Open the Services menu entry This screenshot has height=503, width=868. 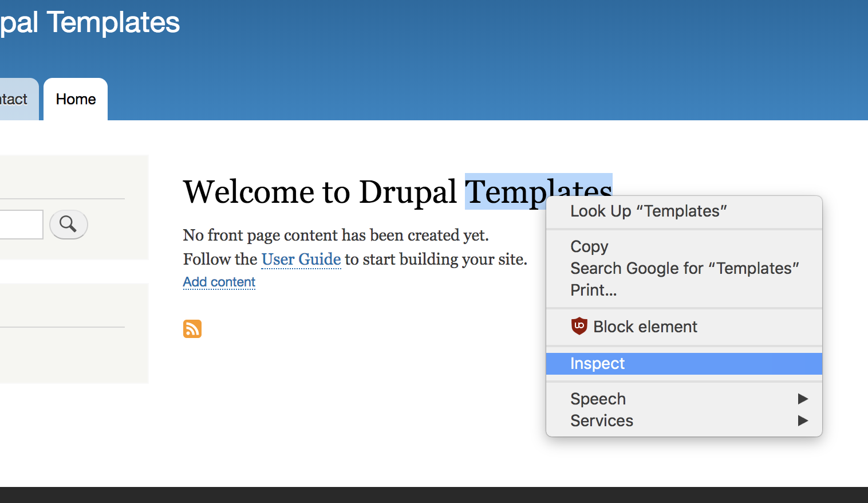684,421
